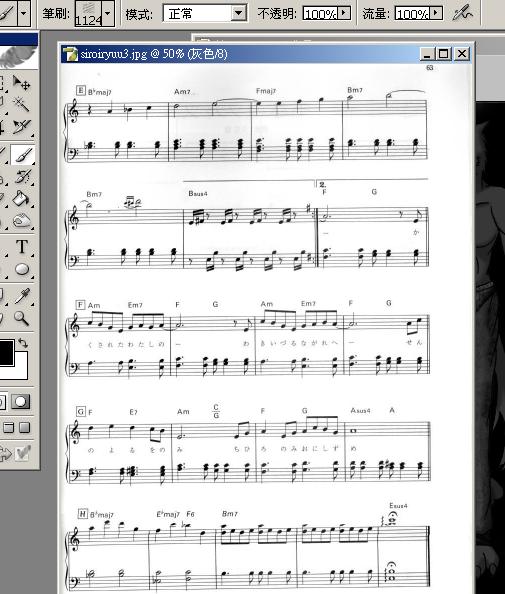Maximize the siroiryuu3.jpg document window
The height and width of the screenshot is (594, 505).
click(x=443, y=54)
